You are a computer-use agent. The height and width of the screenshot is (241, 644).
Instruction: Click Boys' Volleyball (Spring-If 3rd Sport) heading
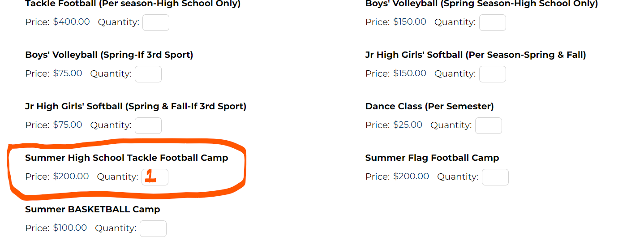[109, 55]
